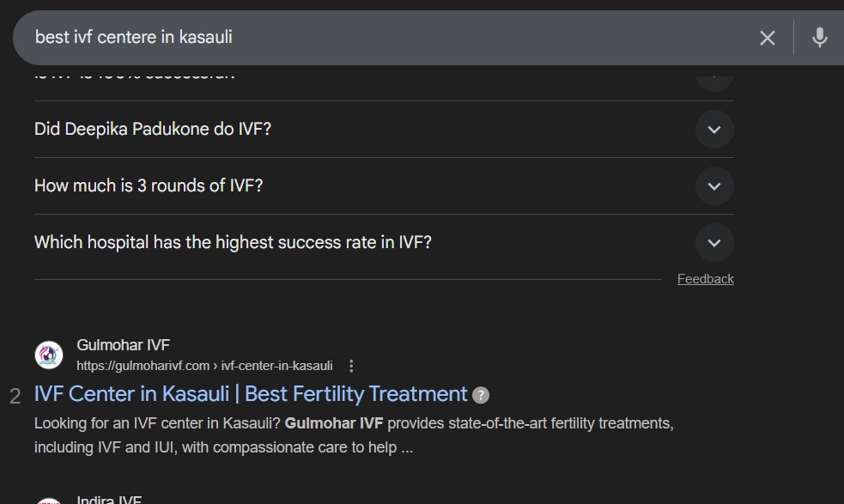Expand the highest success rate hospital chevron

[713, 243]
